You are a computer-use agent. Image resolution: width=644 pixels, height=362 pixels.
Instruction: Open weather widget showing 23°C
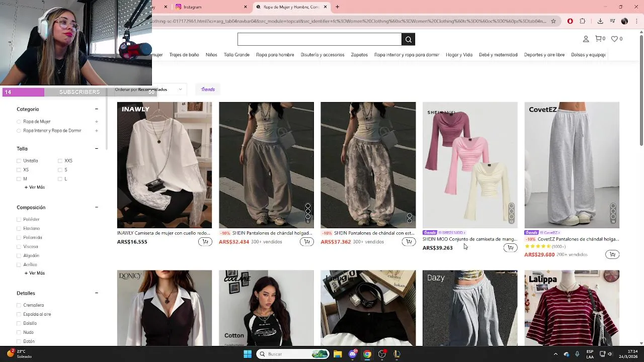point(19,354)
